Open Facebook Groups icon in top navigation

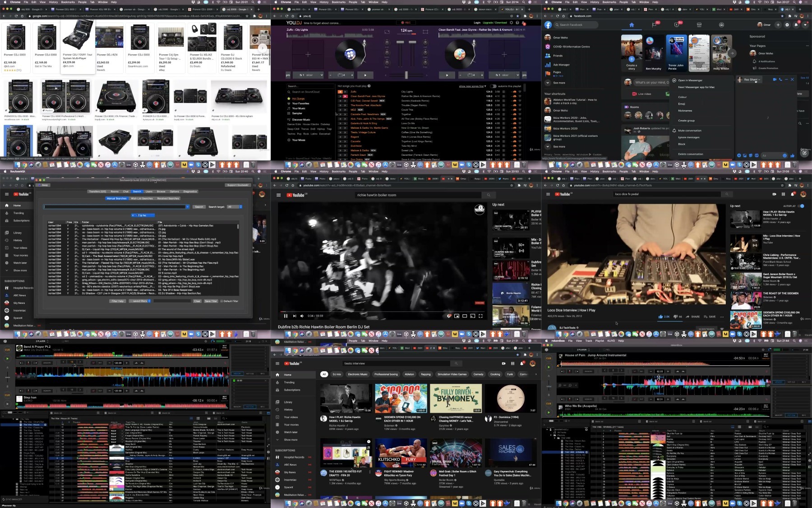click(x=721, y=25)
